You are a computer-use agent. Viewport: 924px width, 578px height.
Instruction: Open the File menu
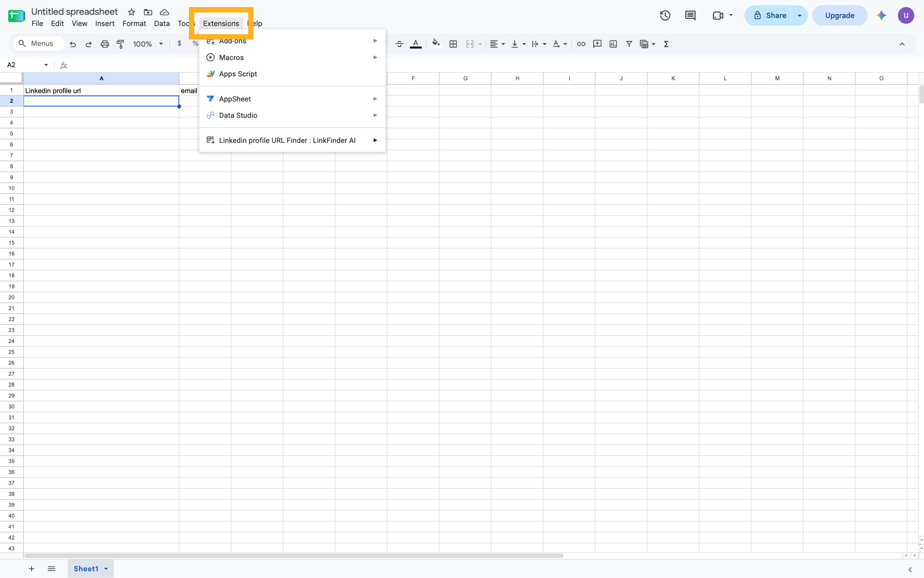(x=37, y=23)
